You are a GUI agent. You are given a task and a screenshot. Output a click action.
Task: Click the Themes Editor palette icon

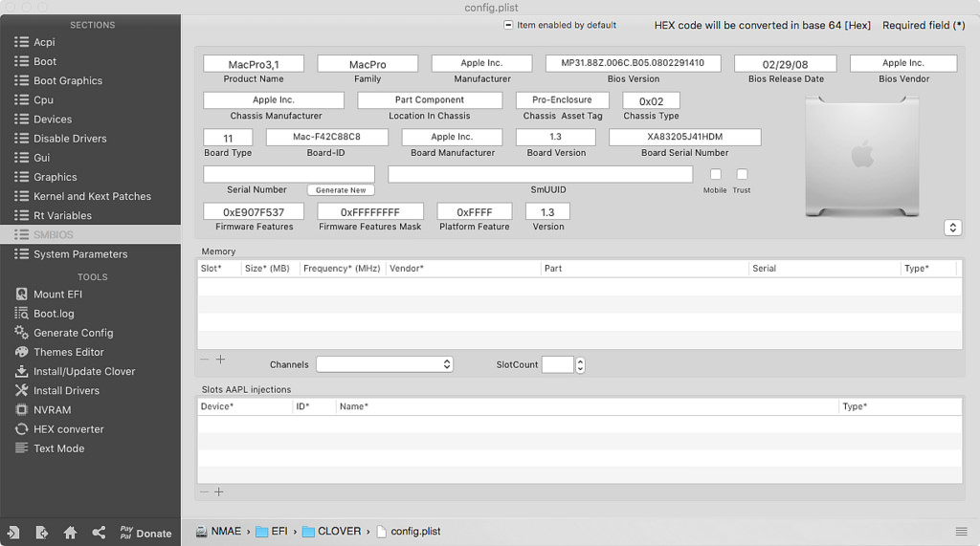(21, 352)
